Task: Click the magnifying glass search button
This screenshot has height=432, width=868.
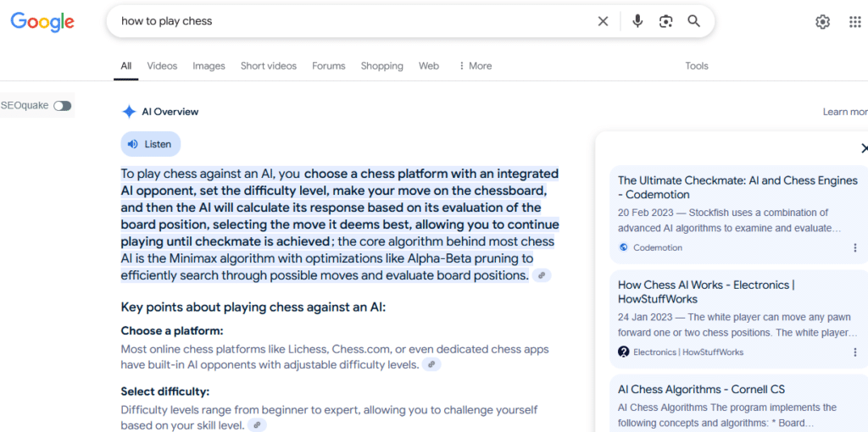Action: [693, 21]
